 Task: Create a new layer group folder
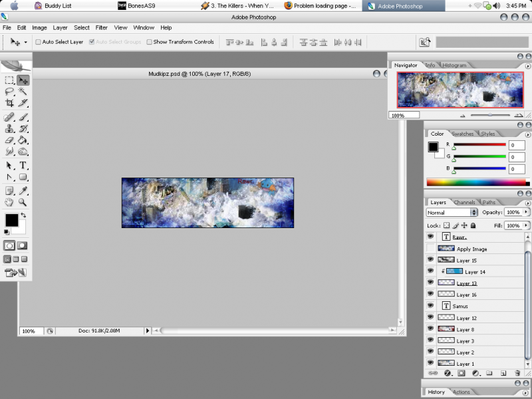pos(489,373)
